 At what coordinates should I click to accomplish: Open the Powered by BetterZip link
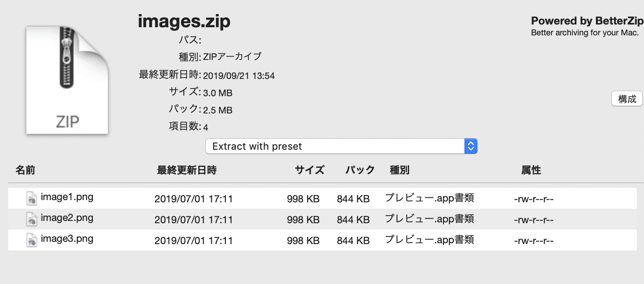pyautogui.click(x=587, y=21)
